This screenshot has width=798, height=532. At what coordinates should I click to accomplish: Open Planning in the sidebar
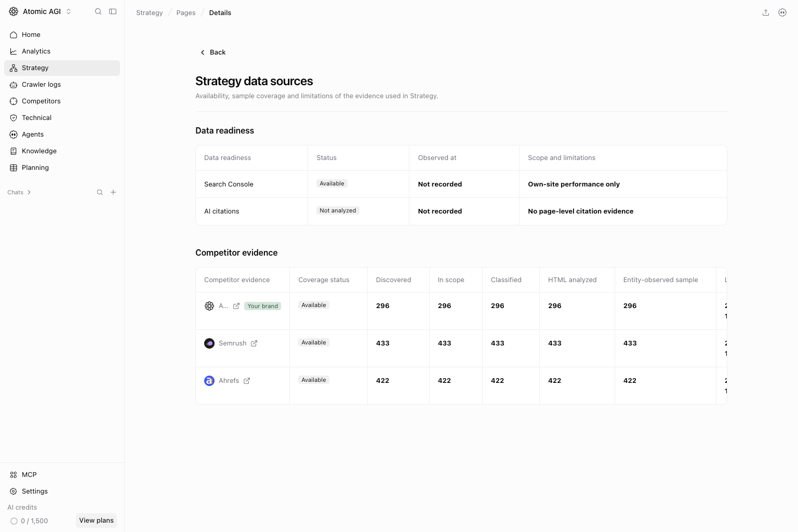click(62, 168)
